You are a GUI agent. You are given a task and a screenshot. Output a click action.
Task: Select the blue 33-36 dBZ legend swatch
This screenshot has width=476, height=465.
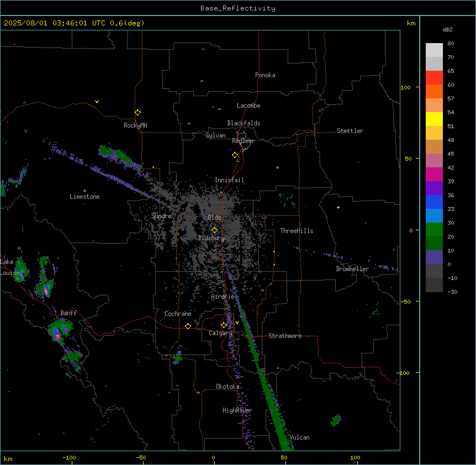(434, 202)
